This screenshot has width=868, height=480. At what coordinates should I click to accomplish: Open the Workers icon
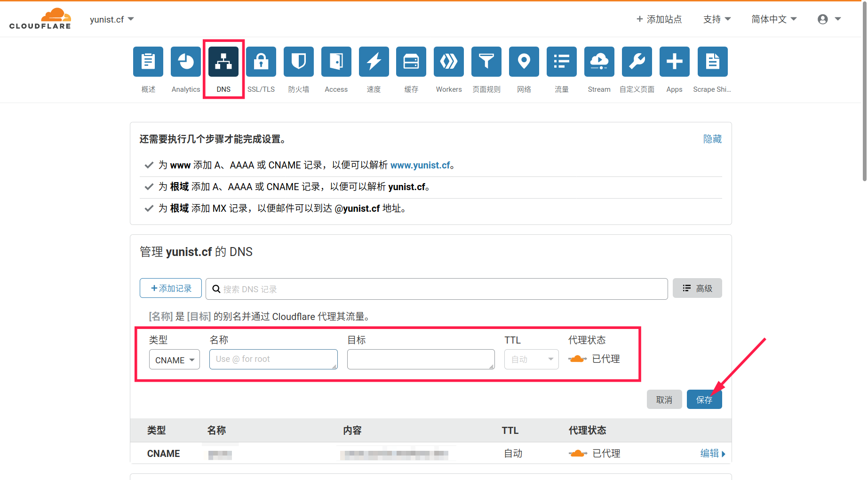coord(449,62)
